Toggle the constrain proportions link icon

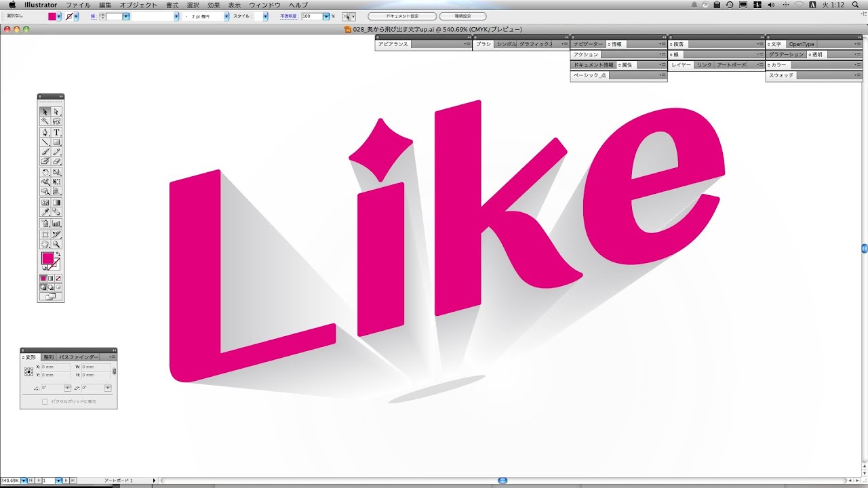point(114,371)
